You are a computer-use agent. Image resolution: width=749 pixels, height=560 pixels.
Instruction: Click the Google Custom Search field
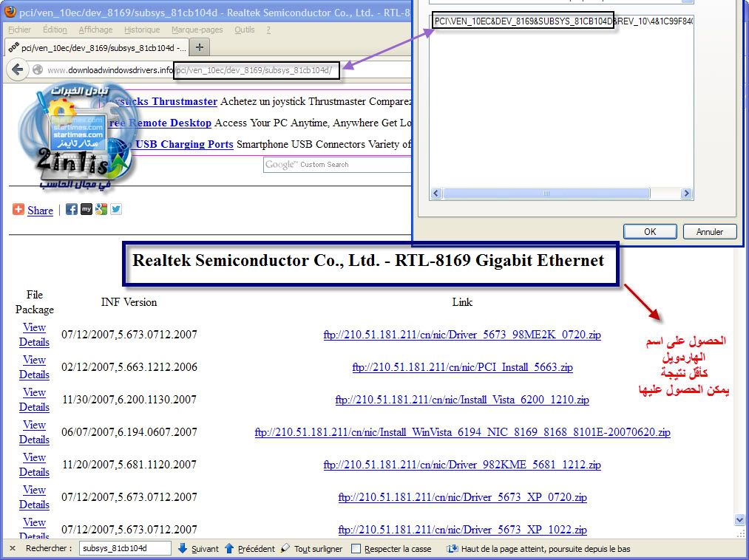(337, 165)
